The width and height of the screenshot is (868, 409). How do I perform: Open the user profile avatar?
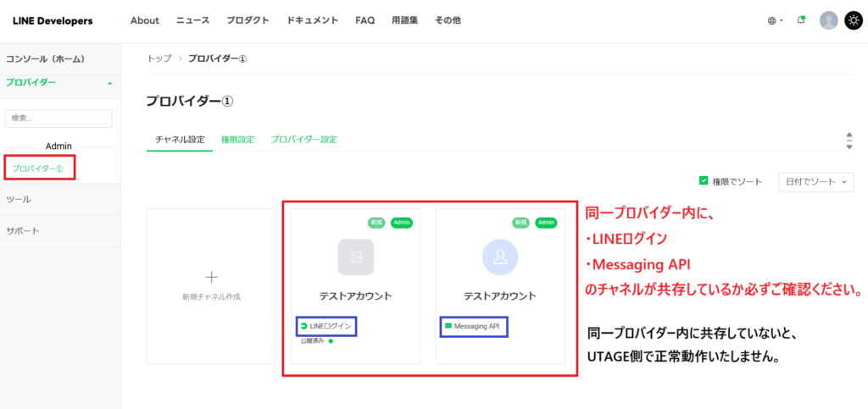(x=828, y=20)
